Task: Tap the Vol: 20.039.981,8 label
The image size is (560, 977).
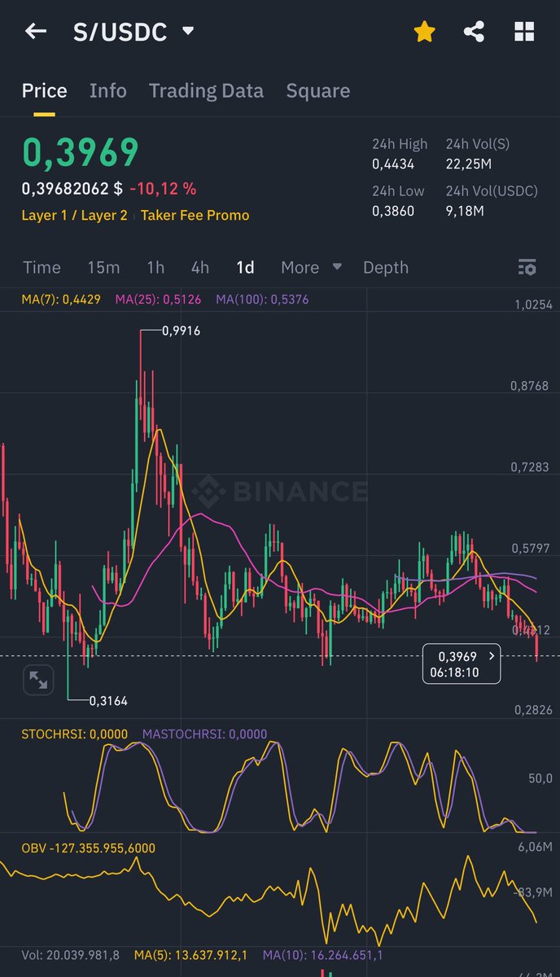Action: [x=71, y=955]
